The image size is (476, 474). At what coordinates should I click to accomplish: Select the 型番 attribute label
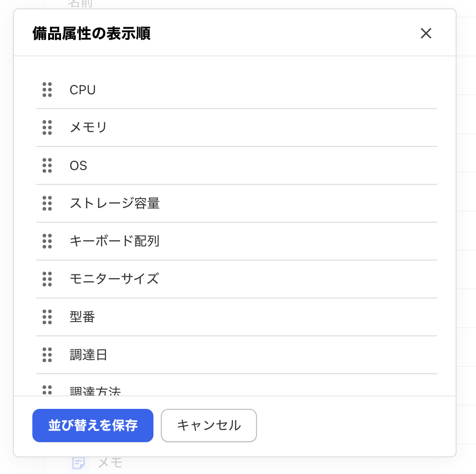(x=82, y=317)
